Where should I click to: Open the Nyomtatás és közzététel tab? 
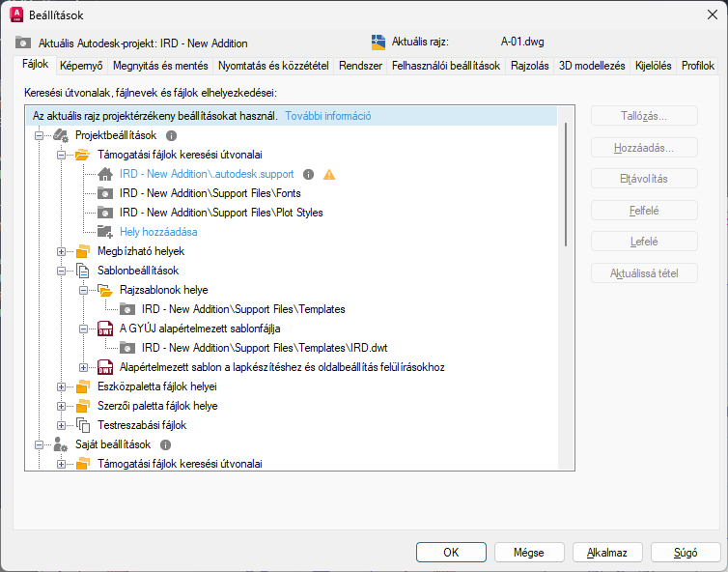tap(273, 66)
